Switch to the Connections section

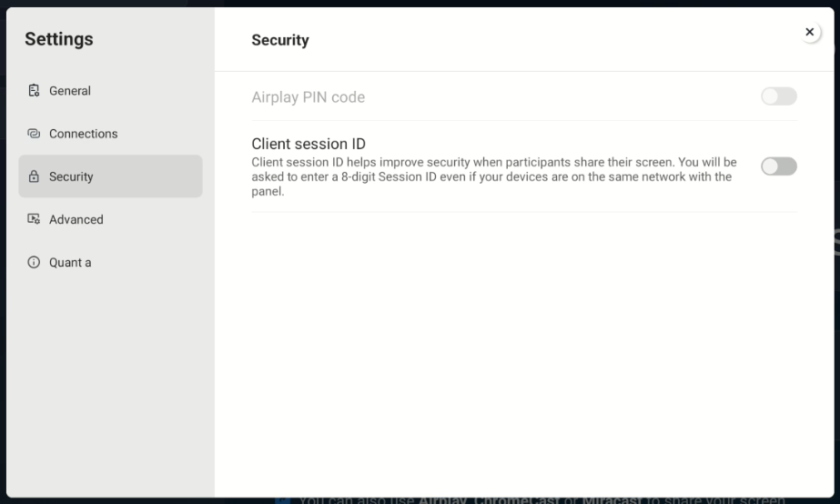83,134
